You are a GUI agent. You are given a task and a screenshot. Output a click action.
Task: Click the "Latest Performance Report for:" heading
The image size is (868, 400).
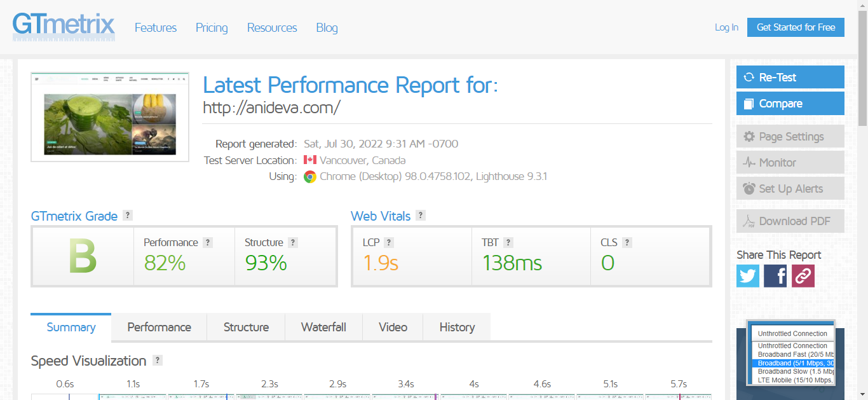tap(350, 85)
